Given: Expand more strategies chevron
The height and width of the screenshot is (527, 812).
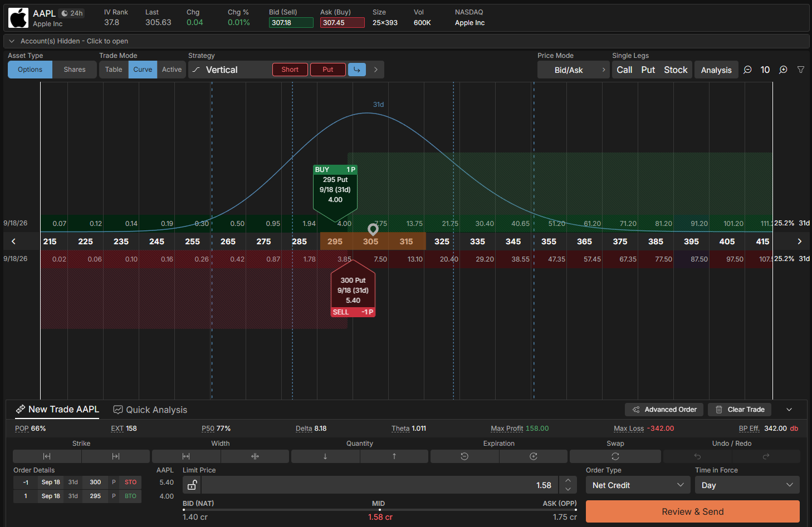Looking at the screenshot, I should [376, 70].
